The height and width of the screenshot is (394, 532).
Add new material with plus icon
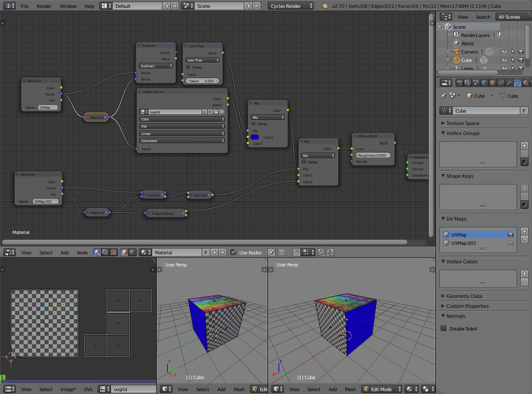214,252
